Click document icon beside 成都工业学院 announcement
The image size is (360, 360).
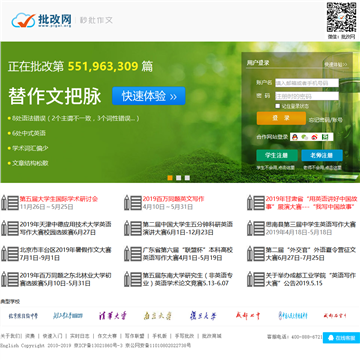tap(256, 279)
